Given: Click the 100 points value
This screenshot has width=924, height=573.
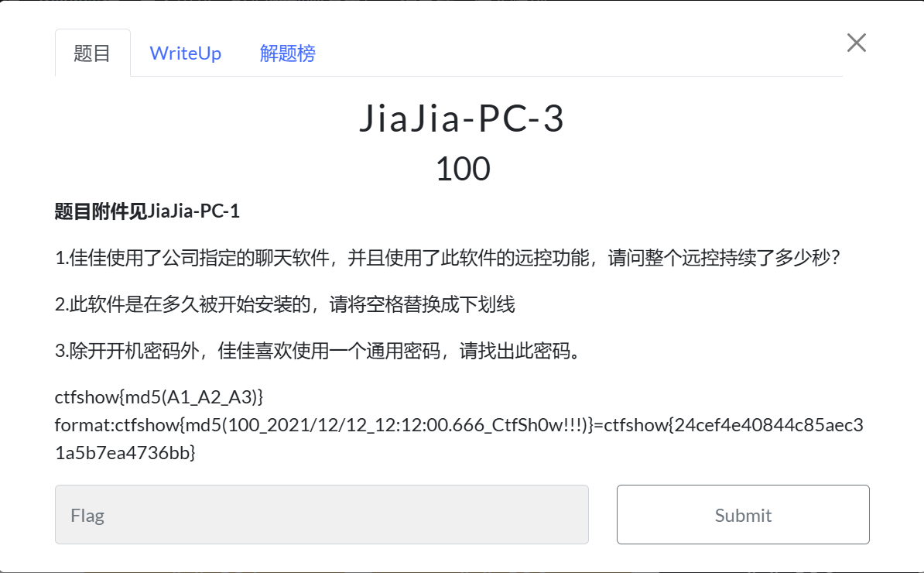Looking at the screenshot, I should click(x=463, y=169).
